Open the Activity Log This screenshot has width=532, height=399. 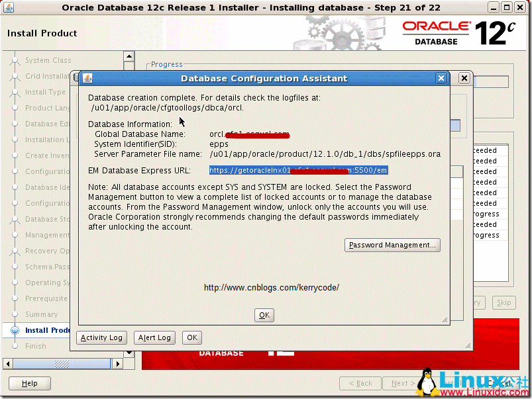101,337
